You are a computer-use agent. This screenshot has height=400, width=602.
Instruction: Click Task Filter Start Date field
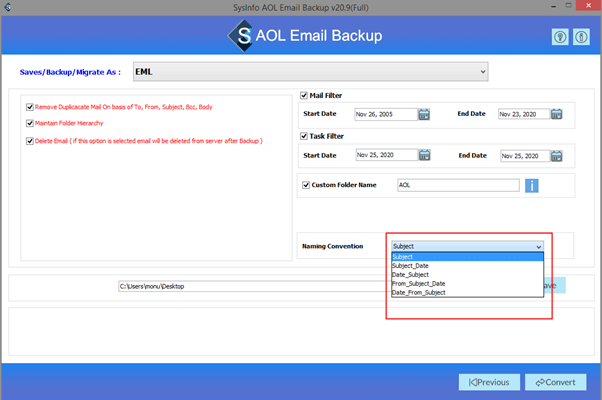coord(387,155)
